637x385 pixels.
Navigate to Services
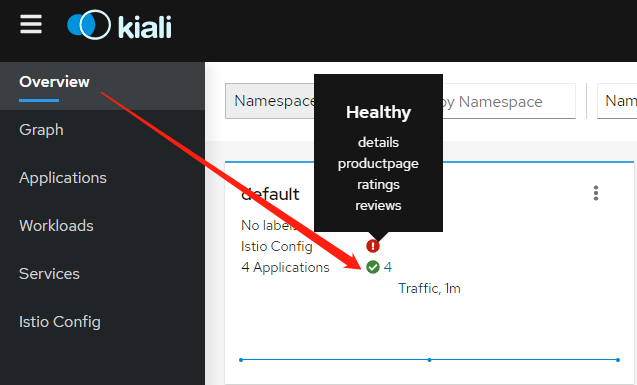[x=49, y=274]
